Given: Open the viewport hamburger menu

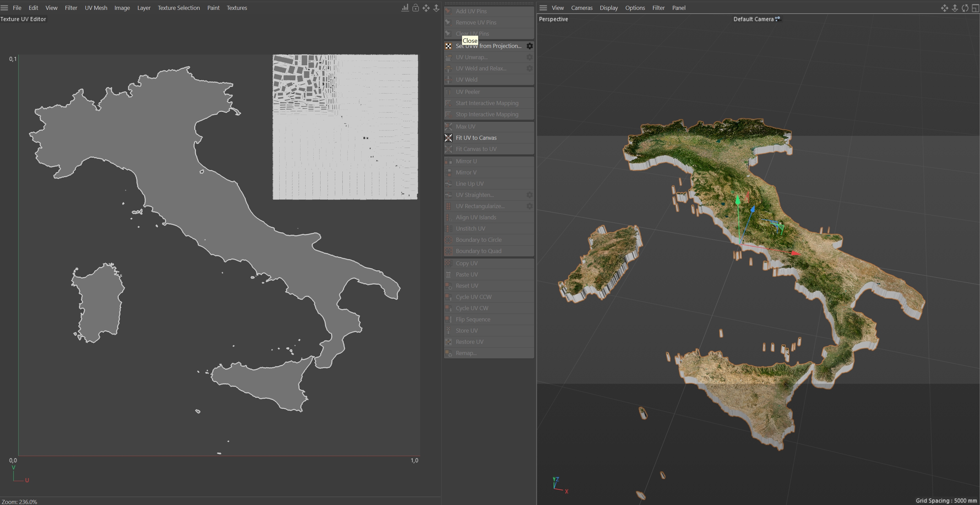Looking at the screenshot, I should [543, 7].
